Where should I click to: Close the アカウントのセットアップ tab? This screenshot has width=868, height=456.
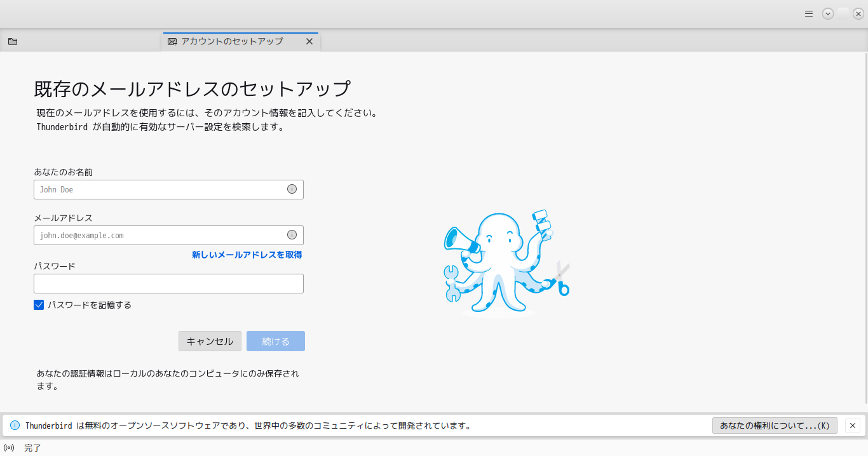coord(309,41)
